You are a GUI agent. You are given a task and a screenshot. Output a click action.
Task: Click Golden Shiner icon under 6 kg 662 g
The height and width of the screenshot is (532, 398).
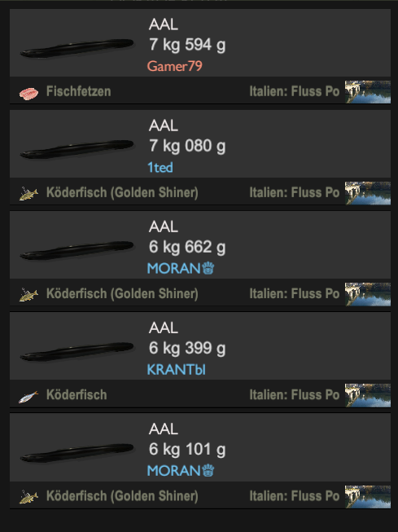pyautogui.click(x=28, y=295)
